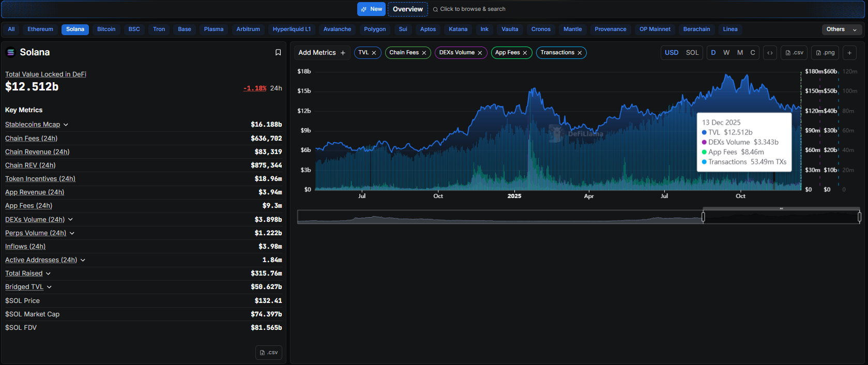
Task: Open the Others chains dropdown
Action: pyautogui.click(x=842, y=29)
